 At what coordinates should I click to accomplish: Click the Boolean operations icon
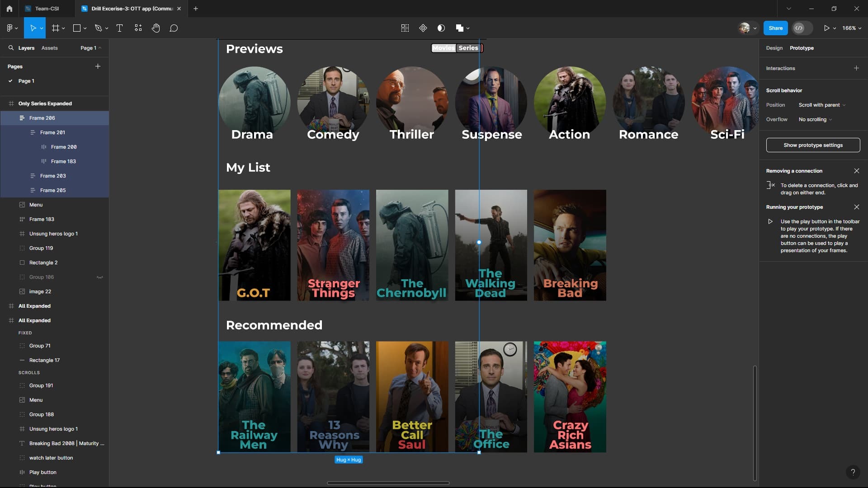(x=460, y=28)
